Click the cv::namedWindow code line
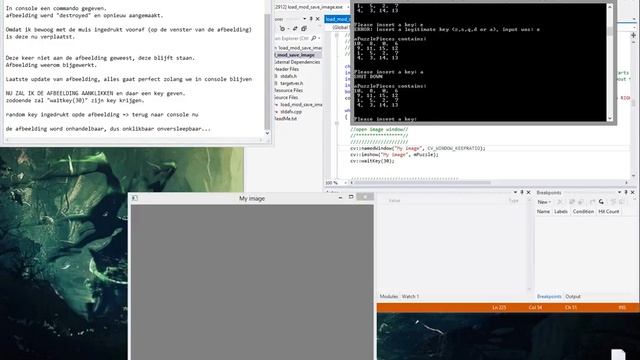This screenshot has width=640, height=360. pyautogui.click(x=418, y=148)
